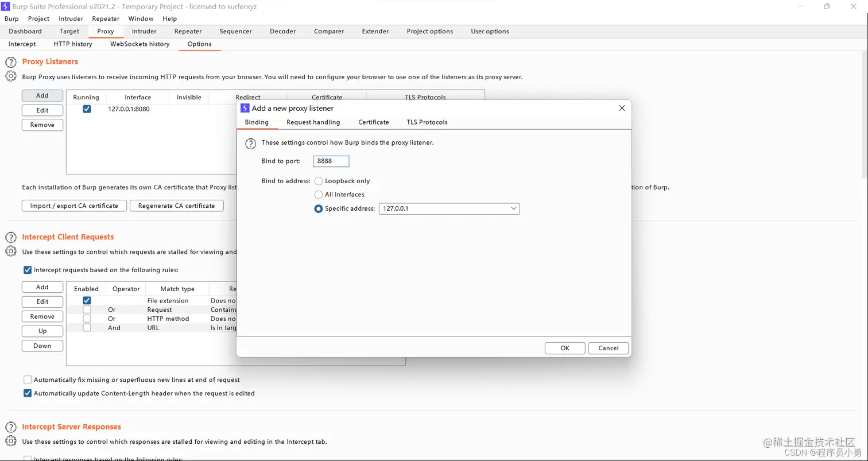Switch to the HTTP history sub-tab
The height and width of the screenshot is (461, 868).
point(73,44)
